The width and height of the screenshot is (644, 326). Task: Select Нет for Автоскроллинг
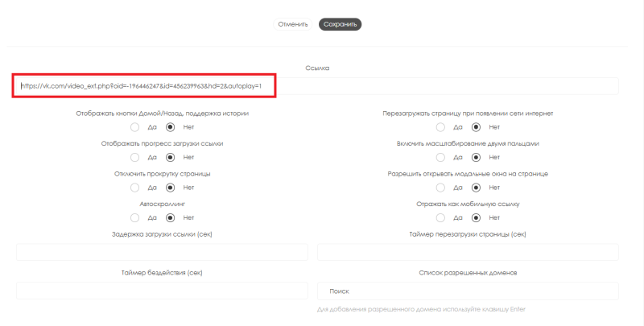pos(170,217)
